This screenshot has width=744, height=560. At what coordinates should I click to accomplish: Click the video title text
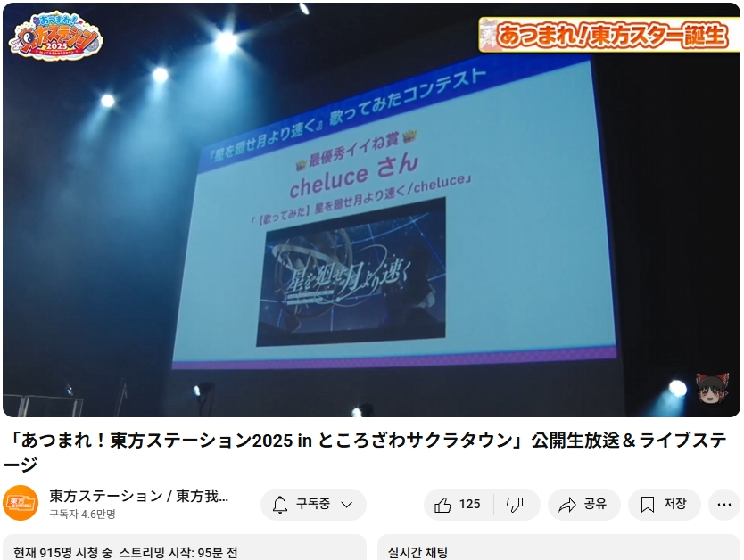366,452
